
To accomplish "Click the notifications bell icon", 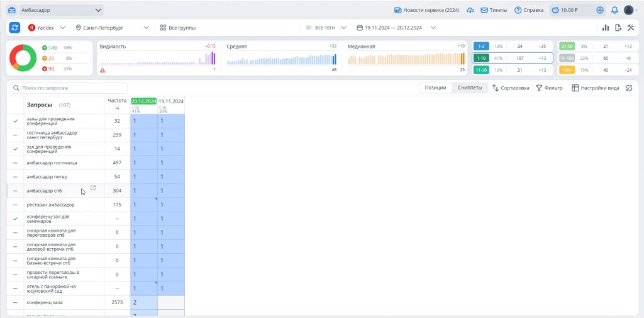I will point(614,10).
